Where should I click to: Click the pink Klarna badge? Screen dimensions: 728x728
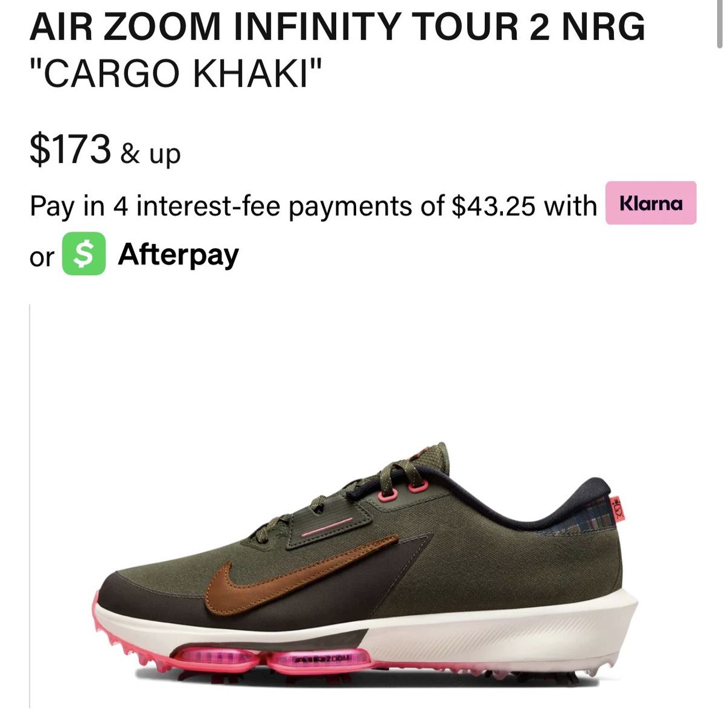[651, 203]
